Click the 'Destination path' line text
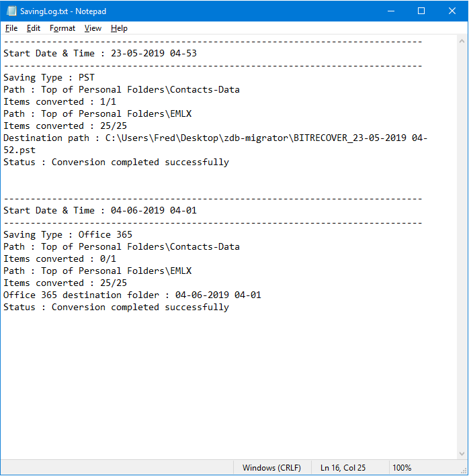Viewport: 469px width, 476px height. 216,138
